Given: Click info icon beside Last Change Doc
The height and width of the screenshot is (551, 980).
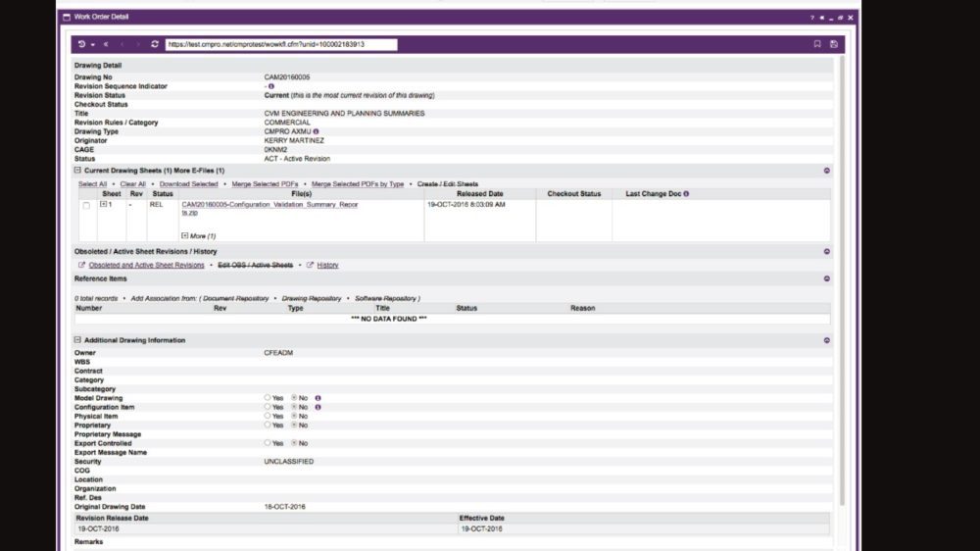Looking at the screenshot, I should [686, 194].
